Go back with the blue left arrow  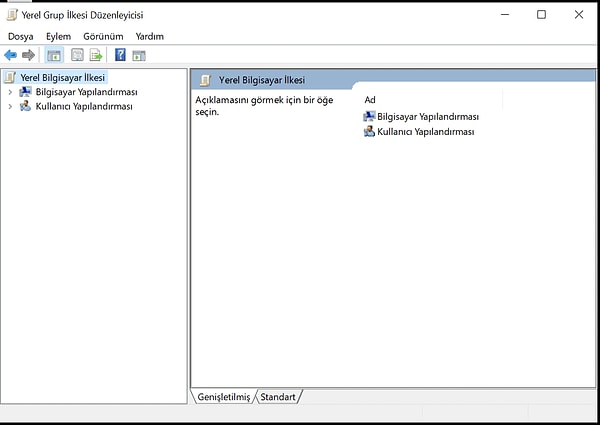click(x=10, y=55)
